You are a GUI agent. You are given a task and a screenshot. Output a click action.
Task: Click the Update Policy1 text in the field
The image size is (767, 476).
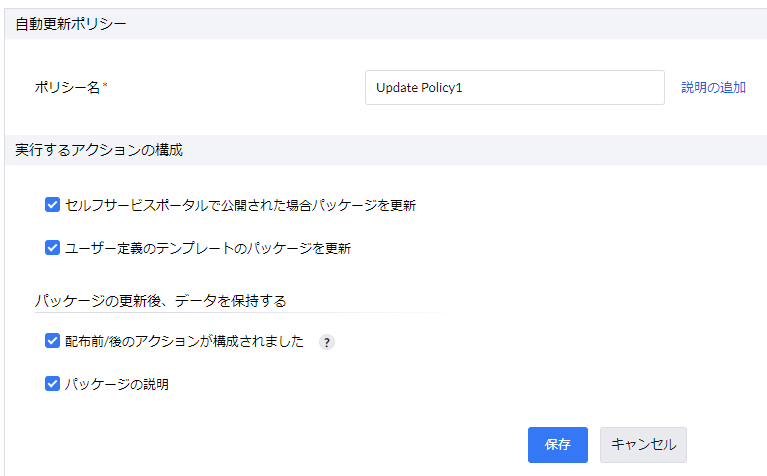point(419,88)
